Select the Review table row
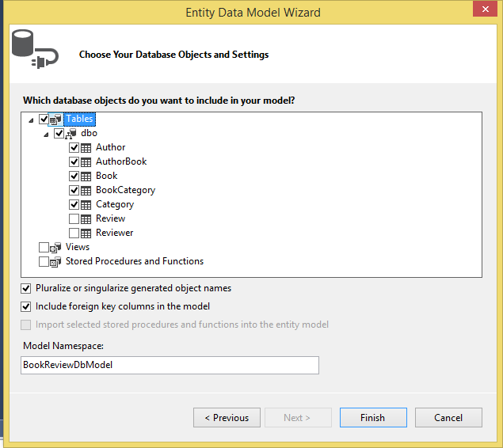 point(110,218)
